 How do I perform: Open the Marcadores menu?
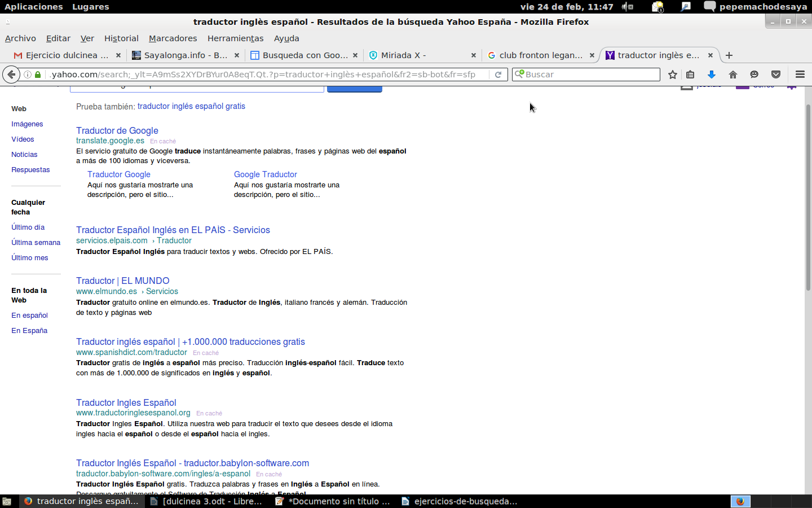pos(173,38)
